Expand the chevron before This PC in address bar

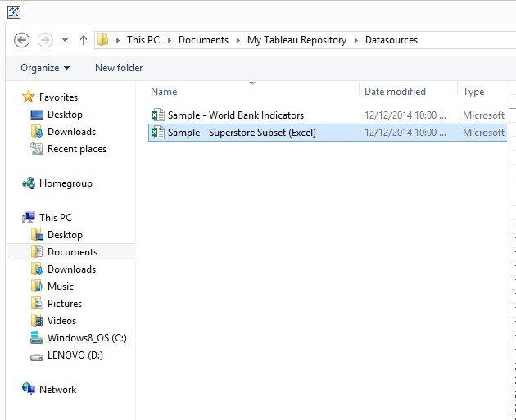coord(117,40)
